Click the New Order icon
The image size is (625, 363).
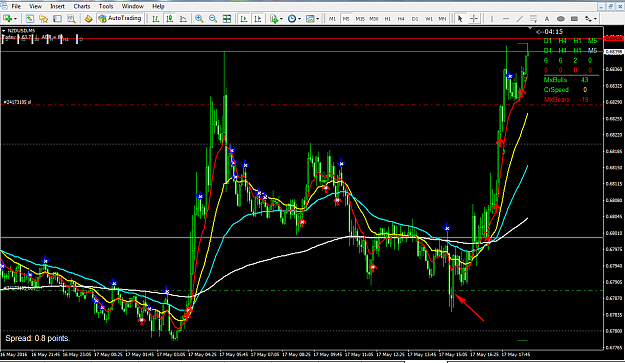88,19
